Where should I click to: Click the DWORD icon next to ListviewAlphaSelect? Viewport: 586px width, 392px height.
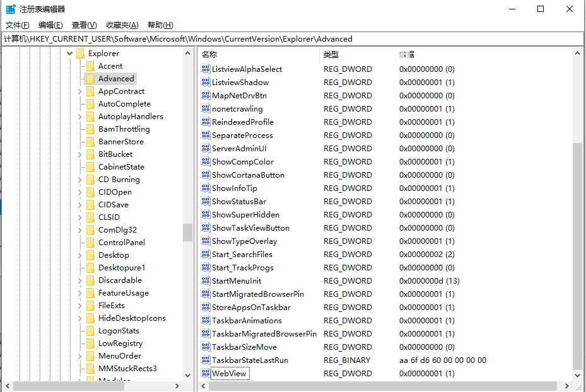coord(206,69)
